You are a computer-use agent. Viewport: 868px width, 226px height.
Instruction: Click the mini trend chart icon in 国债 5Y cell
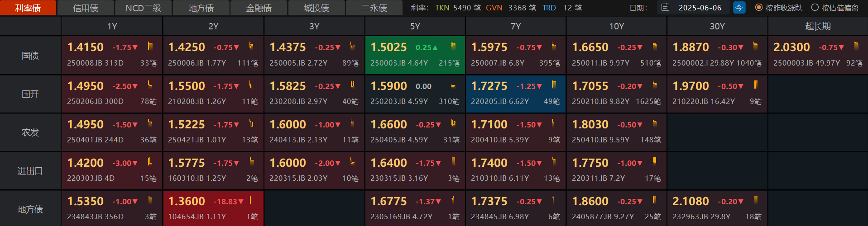(453, 46)
